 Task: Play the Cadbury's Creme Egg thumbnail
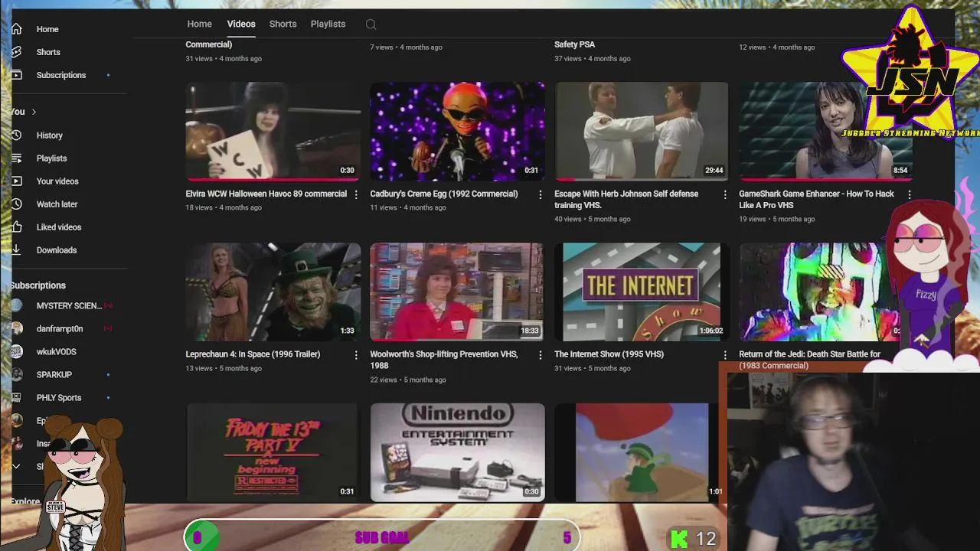tap(457, 132)
